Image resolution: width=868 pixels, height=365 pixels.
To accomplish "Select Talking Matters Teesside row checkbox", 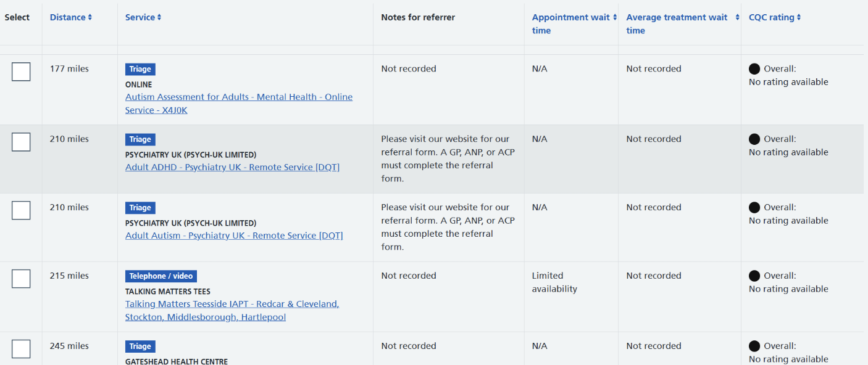I will click(21, 279).
